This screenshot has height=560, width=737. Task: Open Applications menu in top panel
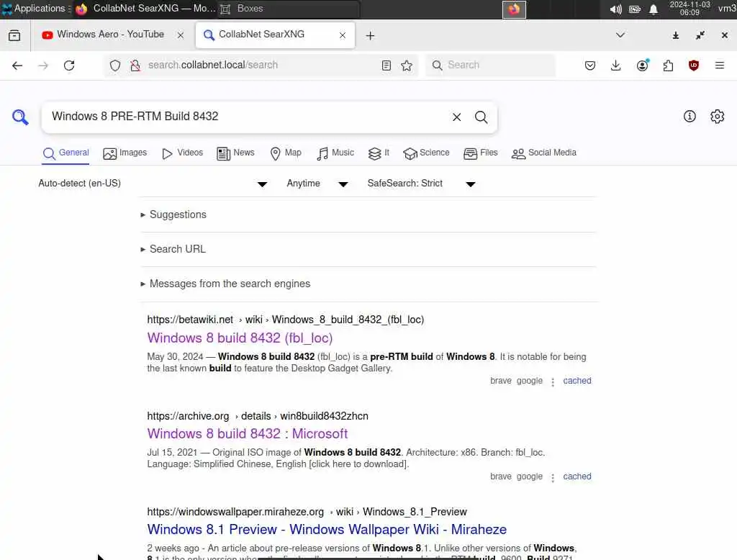35,9
